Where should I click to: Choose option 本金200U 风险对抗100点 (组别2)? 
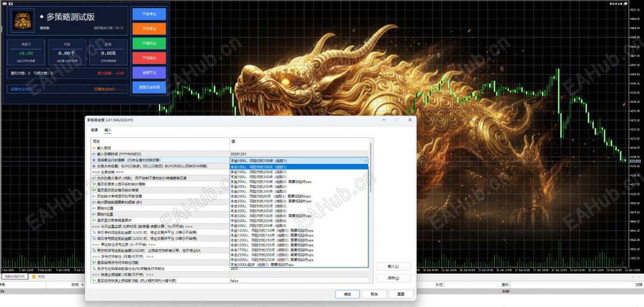click(x=299, y=182)
